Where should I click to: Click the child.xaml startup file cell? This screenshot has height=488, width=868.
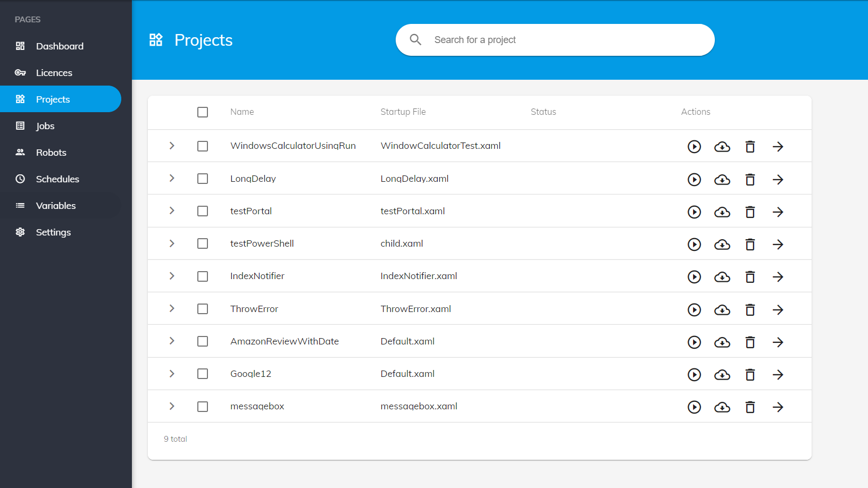pos(402,243)
